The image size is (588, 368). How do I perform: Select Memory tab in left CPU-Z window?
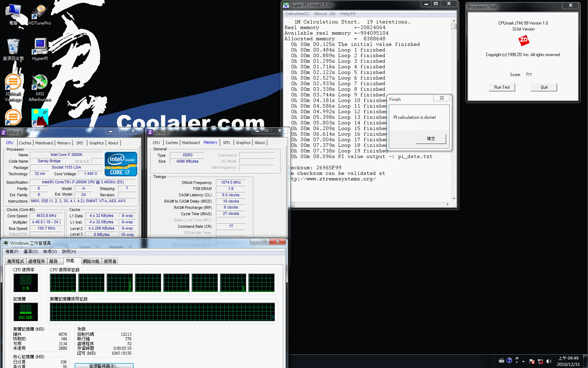pos(64,143)
